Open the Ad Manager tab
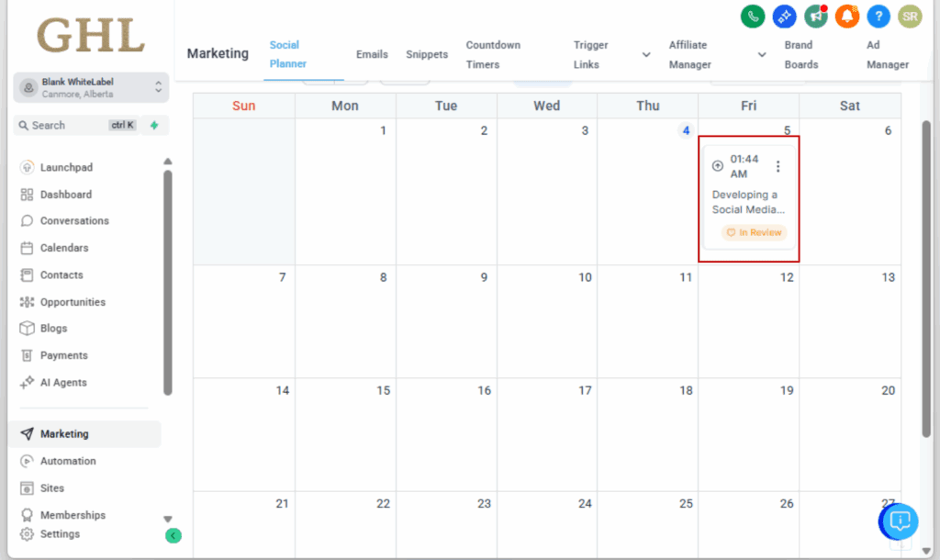The image size is (940, 560). [888, 54]
